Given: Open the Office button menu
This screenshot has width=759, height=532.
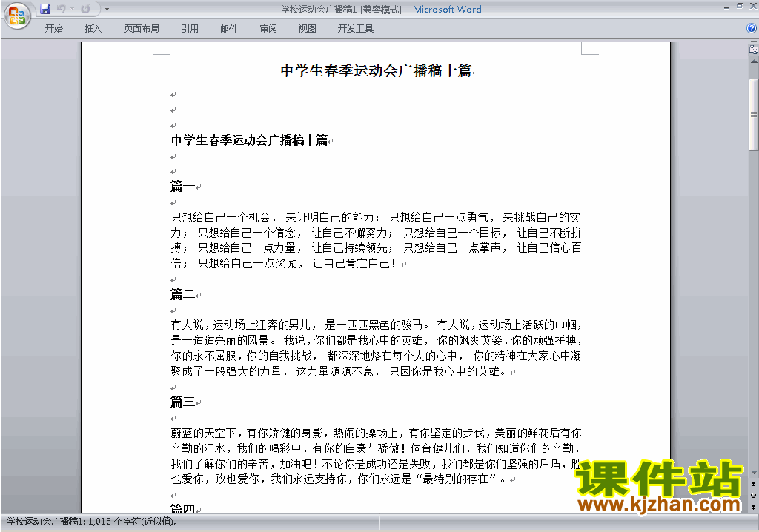Looking at the screenshot, I should (17, 16).
